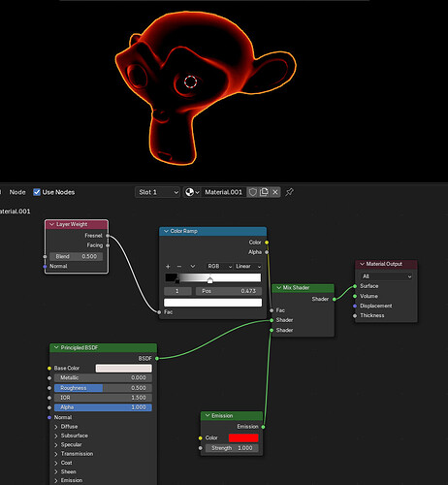Adjust the Metallic 0.000 slider
This screenshot has height=485, width=448.
point(103,377)
